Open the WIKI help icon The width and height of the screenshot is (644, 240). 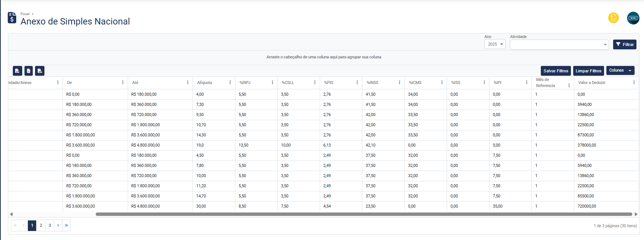coord(633,18)
